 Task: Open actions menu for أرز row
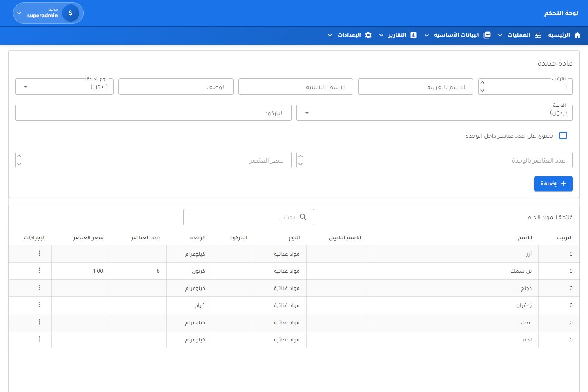click(40, 253)
